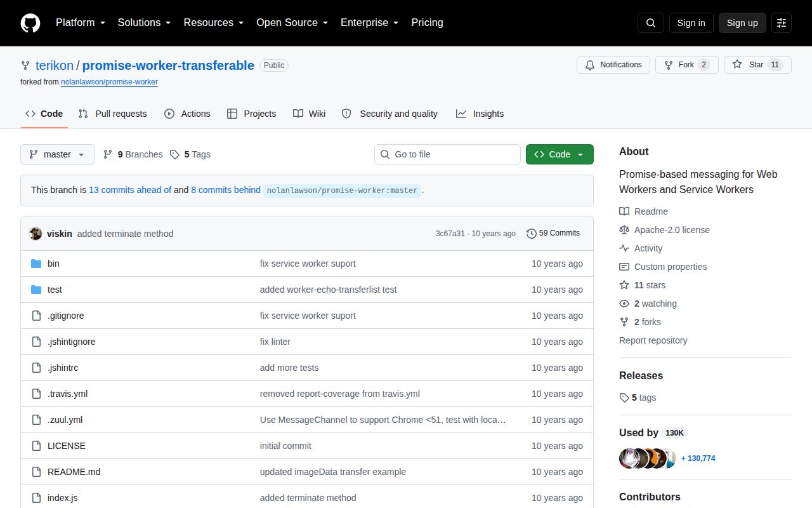Switch to the Security and quality tab

[x=390, y=114]
